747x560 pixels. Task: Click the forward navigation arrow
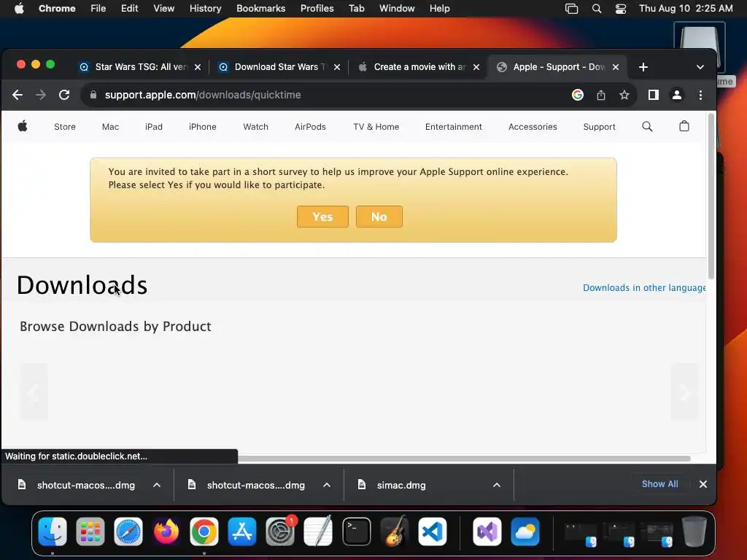click(41, 95)
